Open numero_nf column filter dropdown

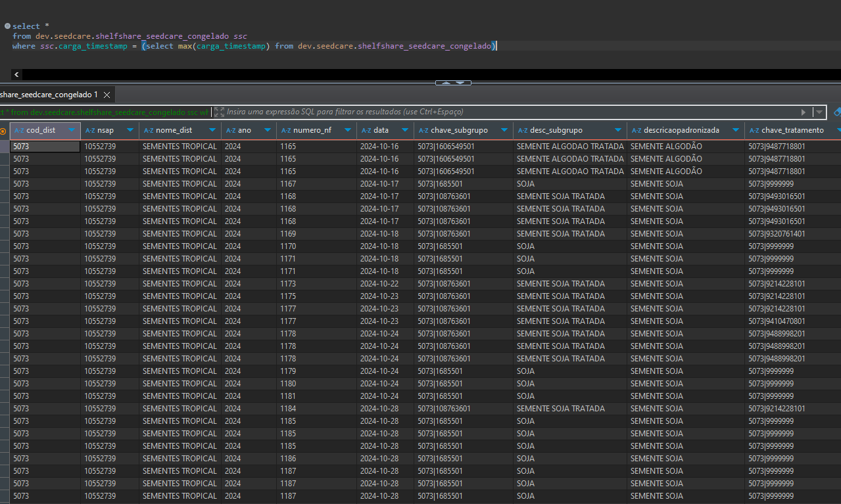tap(348, 131)
